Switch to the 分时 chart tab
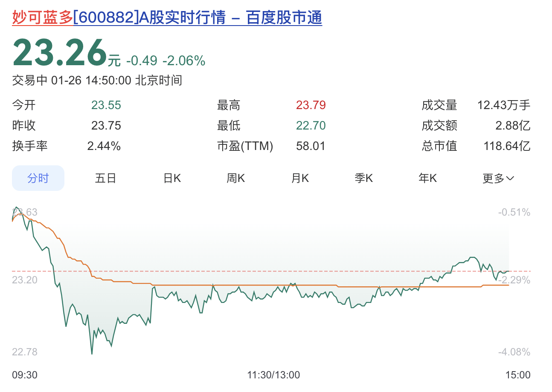 [38, 178]
